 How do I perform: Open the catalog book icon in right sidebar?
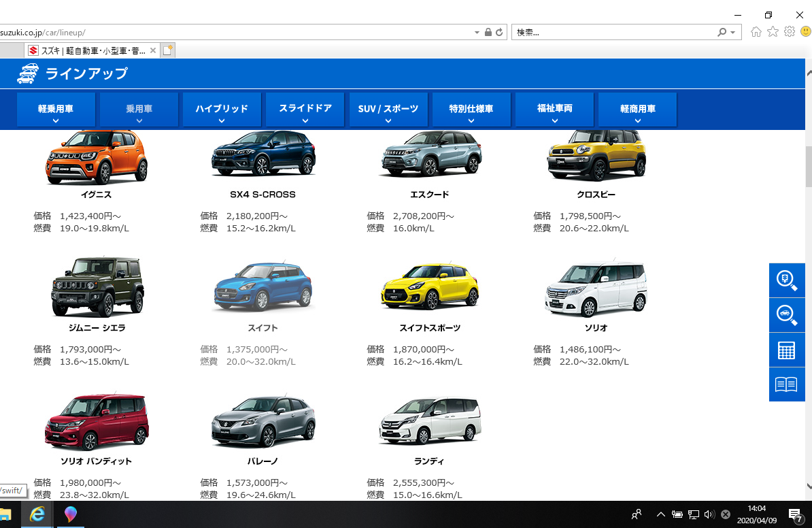tap(787, 384)
